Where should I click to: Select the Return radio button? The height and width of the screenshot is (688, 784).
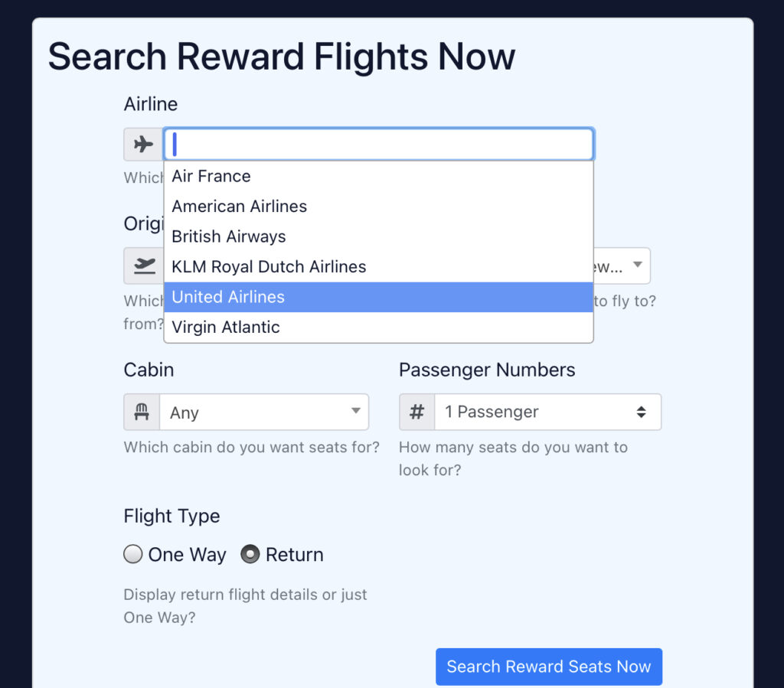250,554
